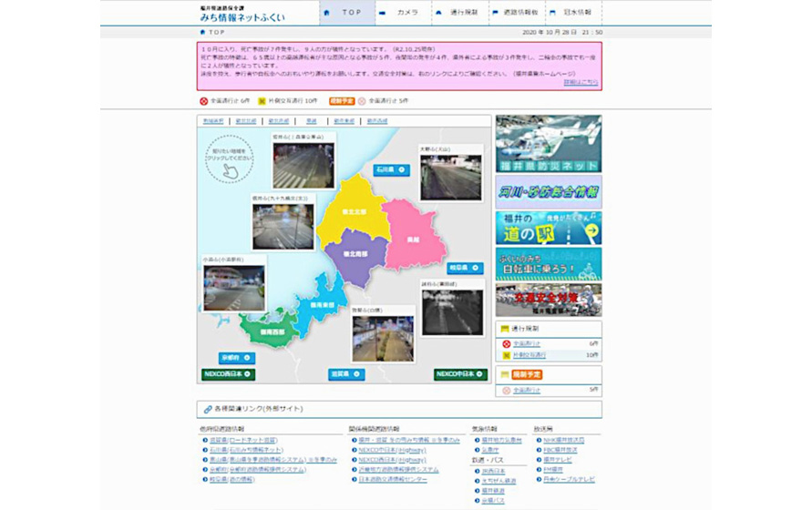
Task: Click the faded 全面通行止 5件 planned-closure icon
Action: click(362, 101)
